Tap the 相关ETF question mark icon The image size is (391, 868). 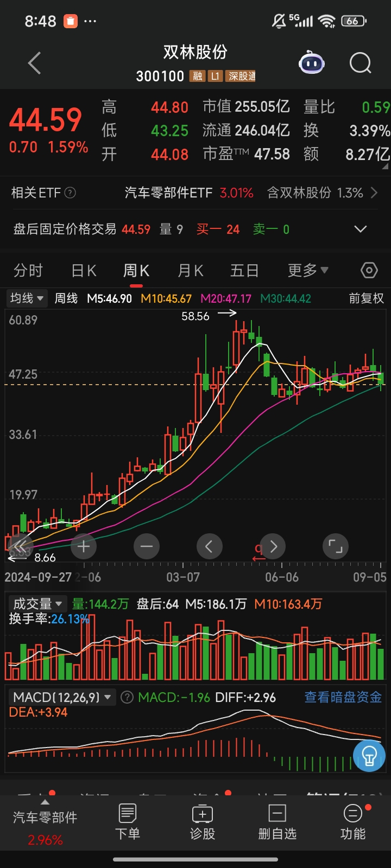point(70,193)
